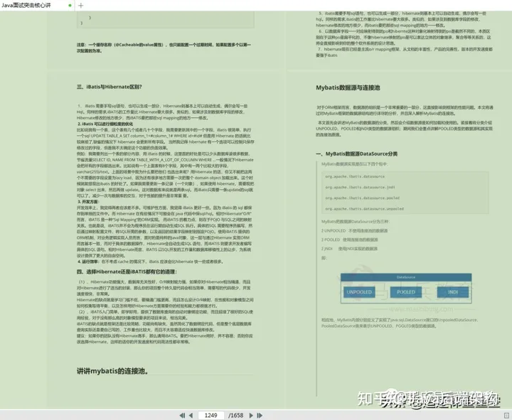
Task: Go to the next page
Action: [x=251, y=415]
